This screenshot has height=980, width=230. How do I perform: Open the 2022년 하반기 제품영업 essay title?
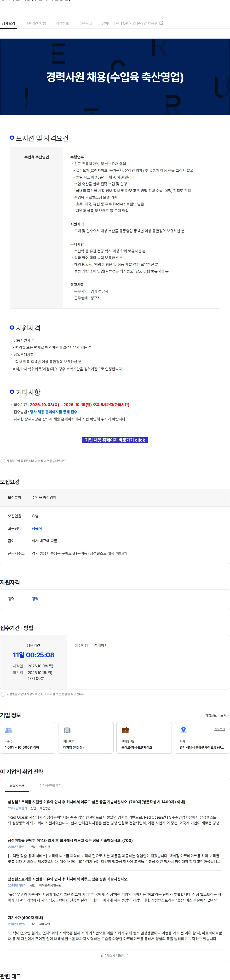97,802
